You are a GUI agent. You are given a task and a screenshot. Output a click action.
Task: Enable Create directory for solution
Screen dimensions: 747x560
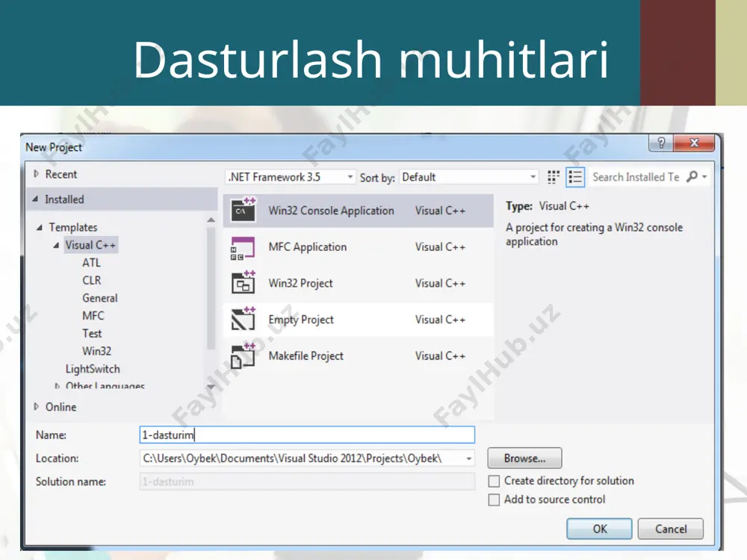coord(494,481)
